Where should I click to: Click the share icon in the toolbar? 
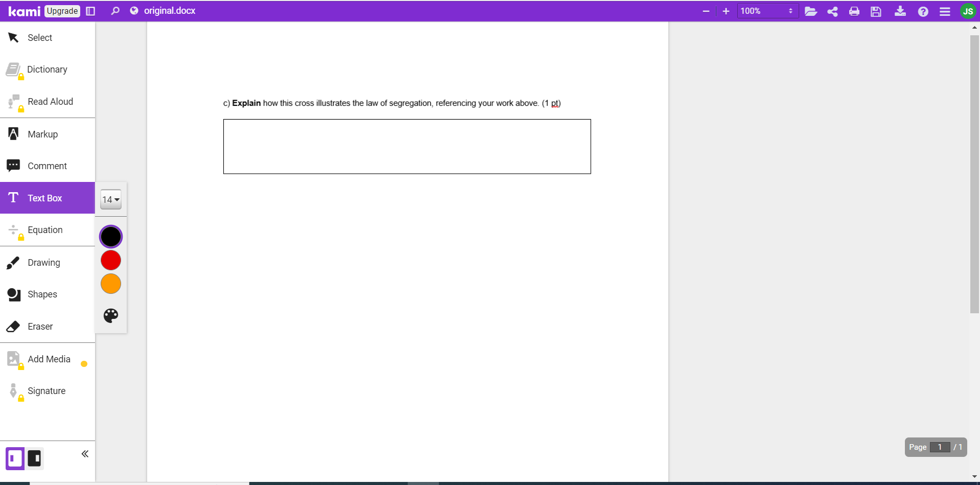pyautogui.click(x=832, y=11)
